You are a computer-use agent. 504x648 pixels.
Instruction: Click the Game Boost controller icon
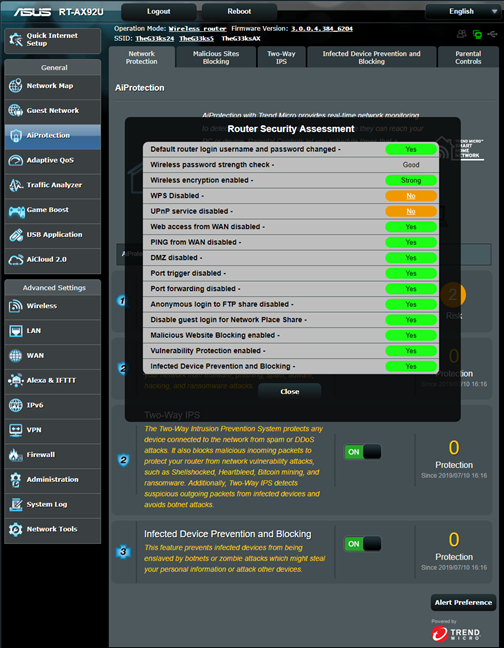17,211
